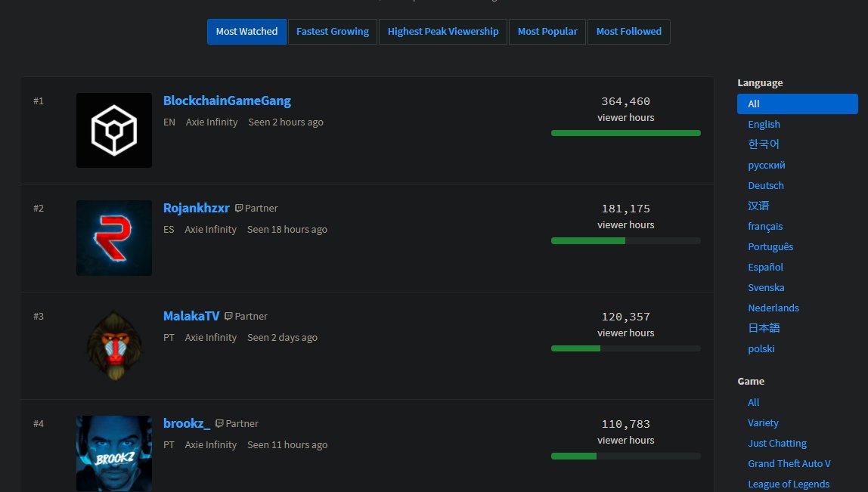This screenshot has width=868, height=492.
Task: Open the Fastest Growing tab
Action: coord(332,32)
